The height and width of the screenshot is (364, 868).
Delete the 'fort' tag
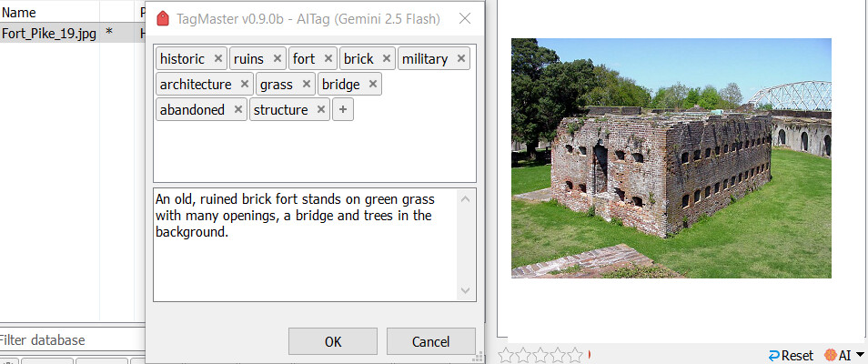click(328, 59)
